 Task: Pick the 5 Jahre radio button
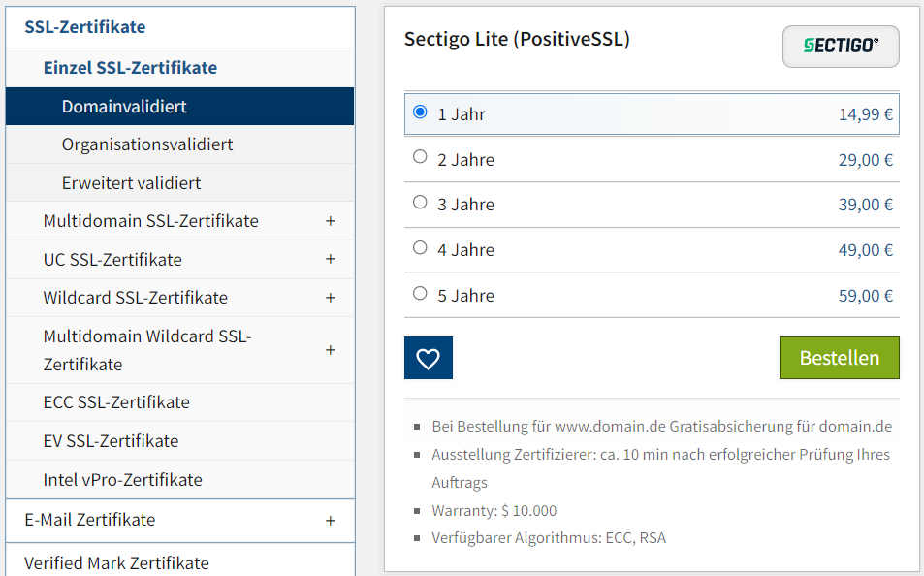click(x=420, y=293)
